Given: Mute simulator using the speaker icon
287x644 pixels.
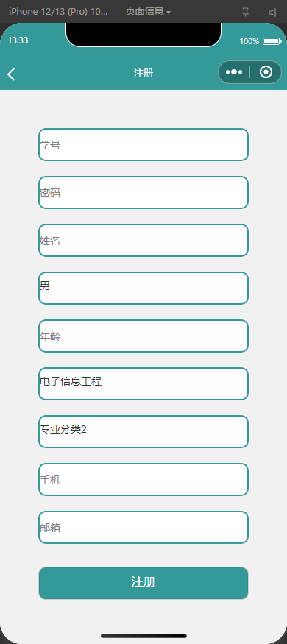Looking at the screenshot, I should [272, 13].
